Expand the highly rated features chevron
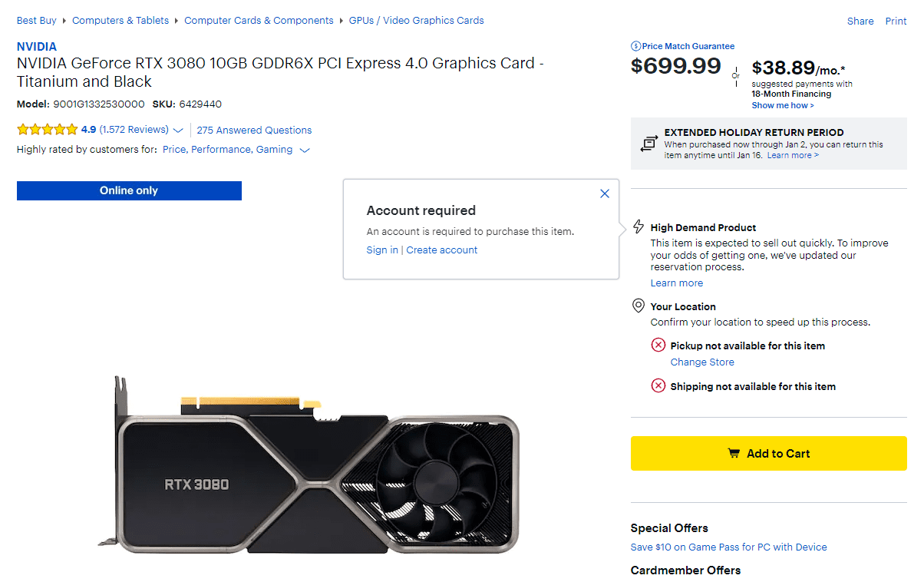 point(305,150)
